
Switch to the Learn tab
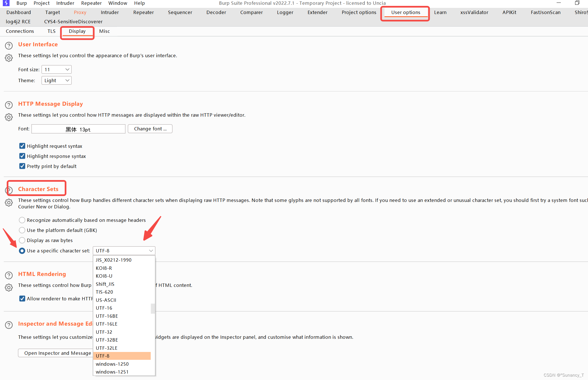(x=440, y=12)
